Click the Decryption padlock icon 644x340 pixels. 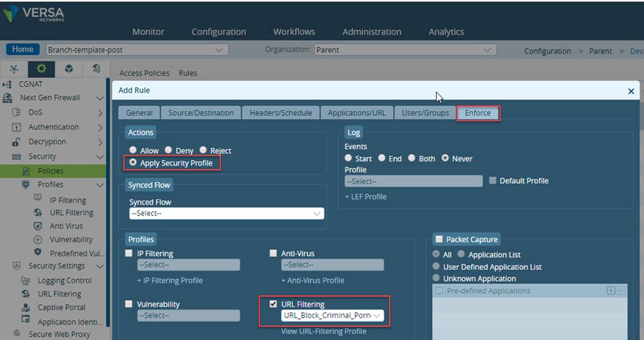(x=16, y=142)
